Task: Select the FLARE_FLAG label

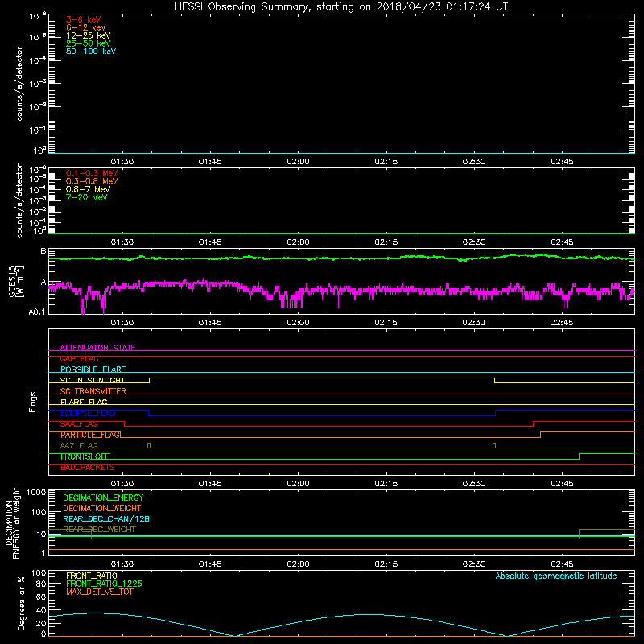Action: click(x=84, y=402)
